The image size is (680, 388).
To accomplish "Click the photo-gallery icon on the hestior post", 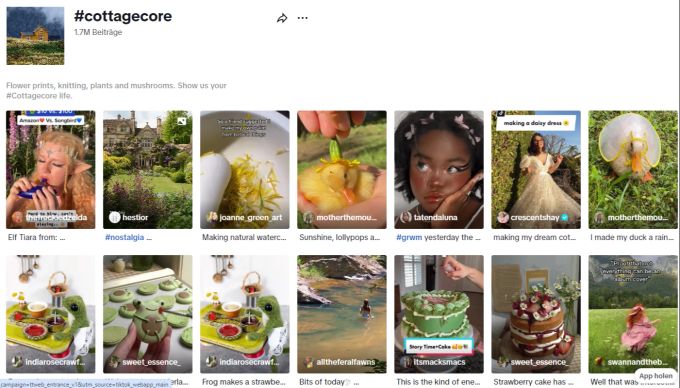I will click(x=182, y=121).
